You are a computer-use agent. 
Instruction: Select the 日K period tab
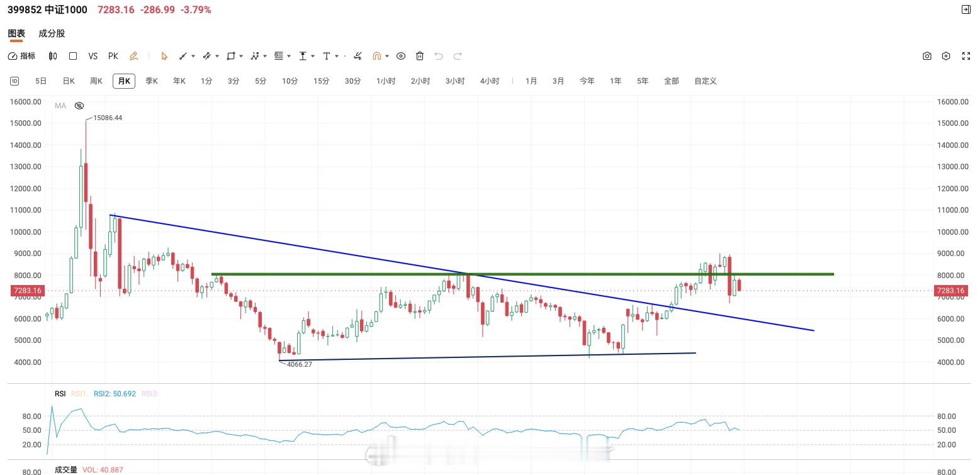tap(69, 81)
